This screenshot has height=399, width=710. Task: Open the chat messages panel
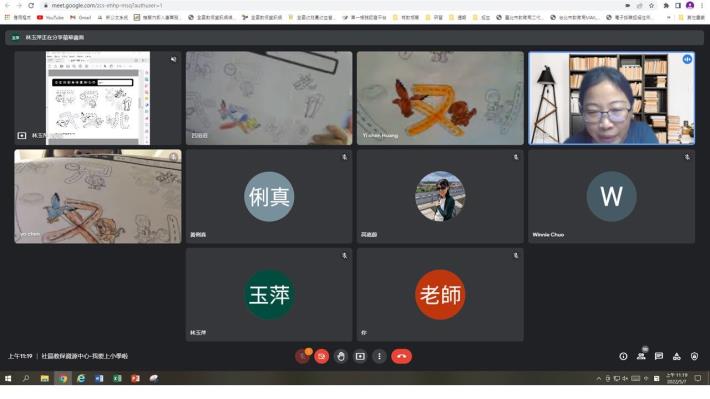click(x=659, y=356)
